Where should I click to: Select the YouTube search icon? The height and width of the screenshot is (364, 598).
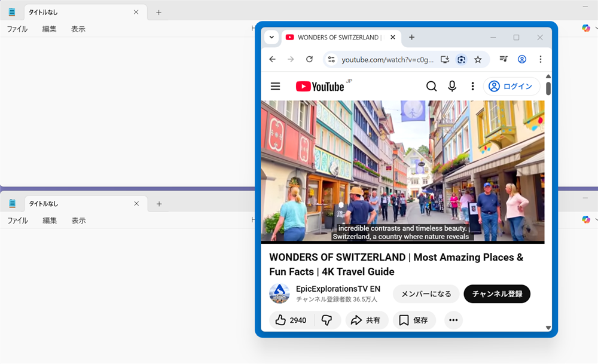(x=431, y=86)
